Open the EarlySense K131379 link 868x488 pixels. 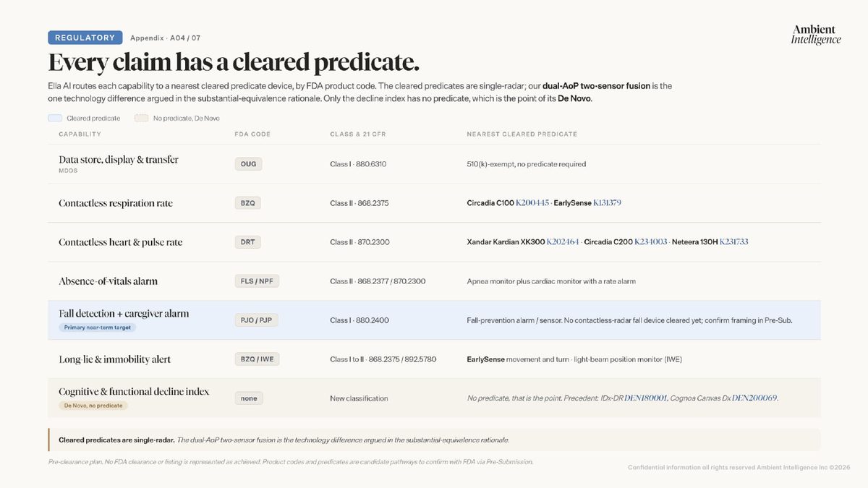607,203
